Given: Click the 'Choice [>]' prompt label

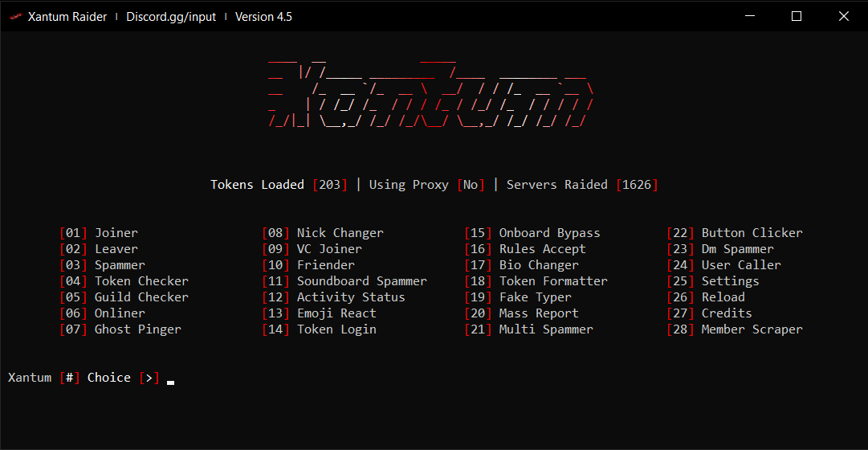Looking at the screenshot, I should pos(124,378).
